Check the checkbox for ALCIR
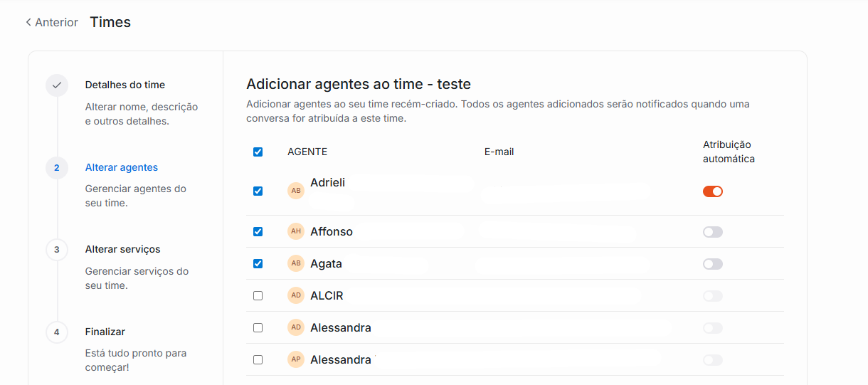This screenshot has height=385, width=868. (x=258, y=295)
